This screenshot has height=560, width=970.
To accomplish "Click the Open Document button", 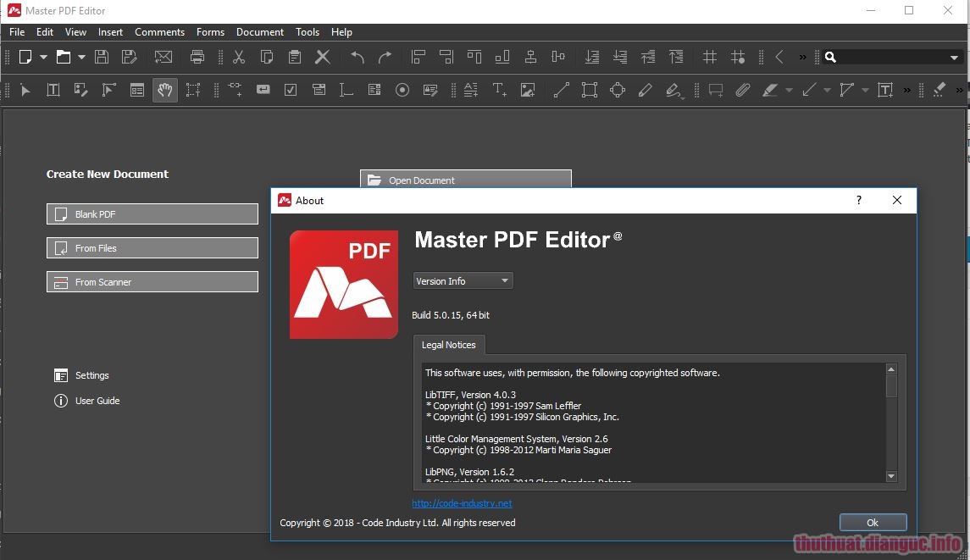I will [466, 180].
